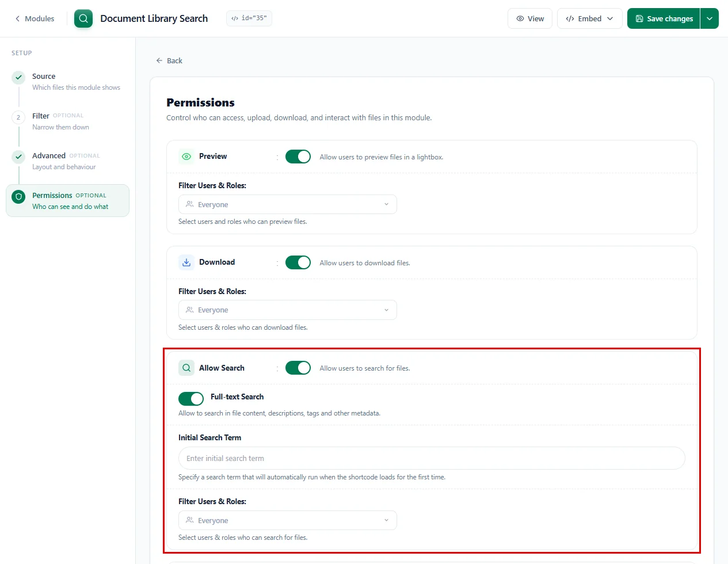This screenshot has height=564, width=728.
Task: Click the 'Allow users to search for files.' text
Action: (x=365, y=368)
